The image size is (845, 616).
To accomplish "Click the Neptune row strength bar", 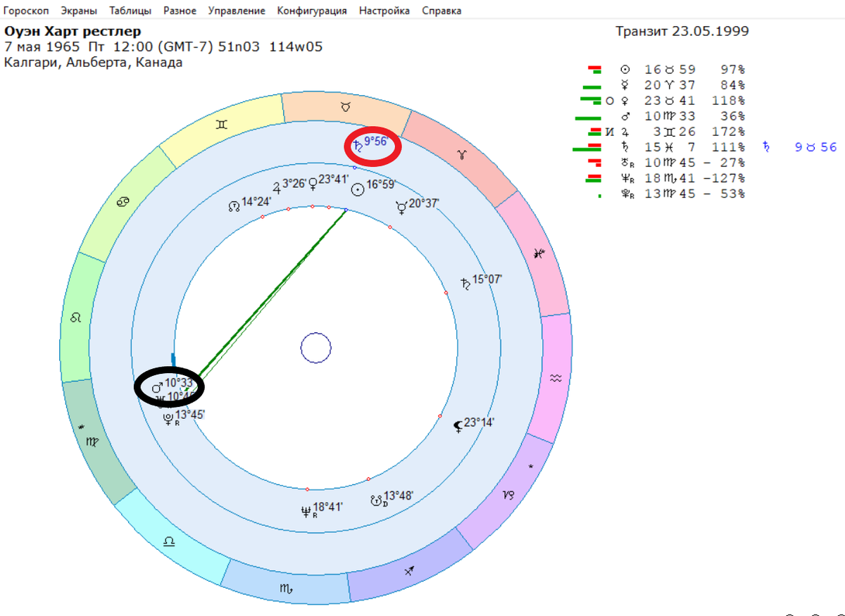I will click(594, 177).
